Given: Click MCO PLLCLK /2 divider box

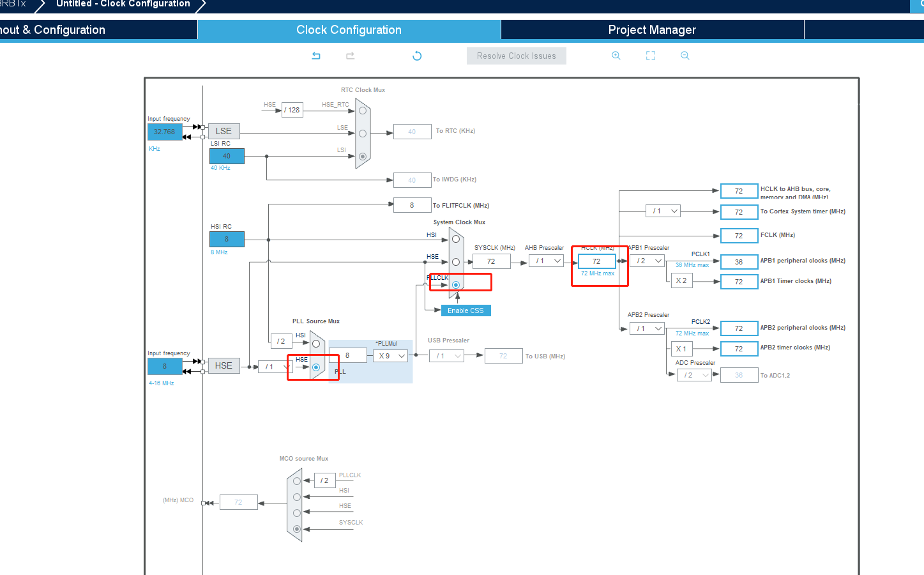Looking at the screenshot, I should (325, 480).
